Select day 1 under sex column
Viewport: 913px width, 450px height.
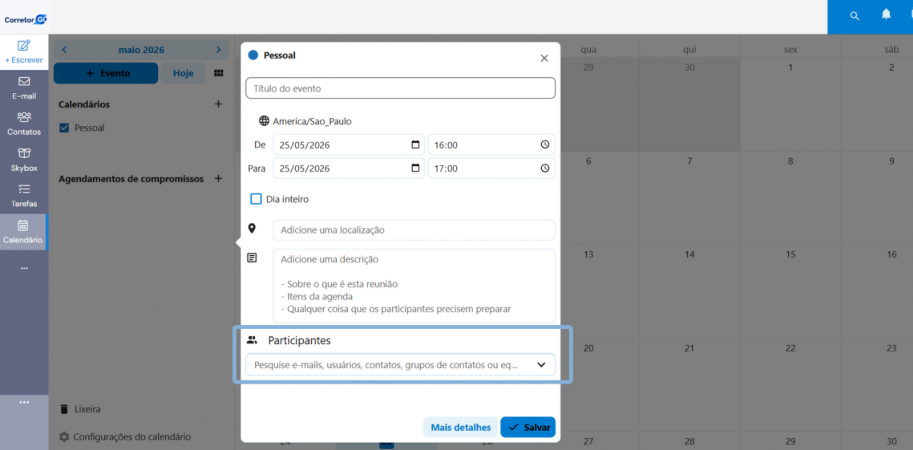790,68
